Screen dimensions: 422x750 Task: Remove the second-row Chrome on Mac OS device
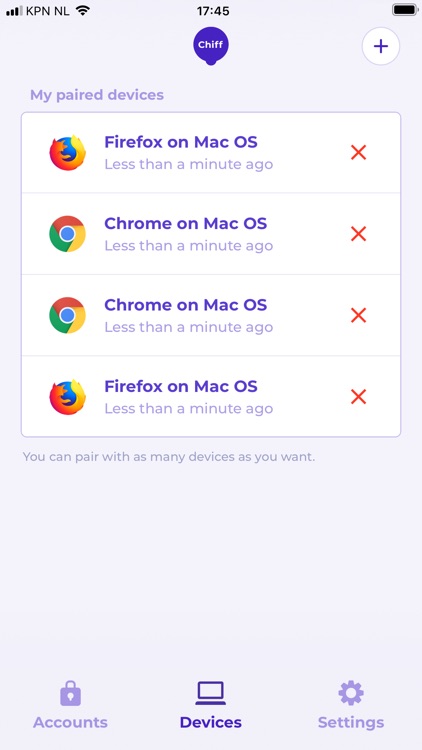tap(358, 234)
